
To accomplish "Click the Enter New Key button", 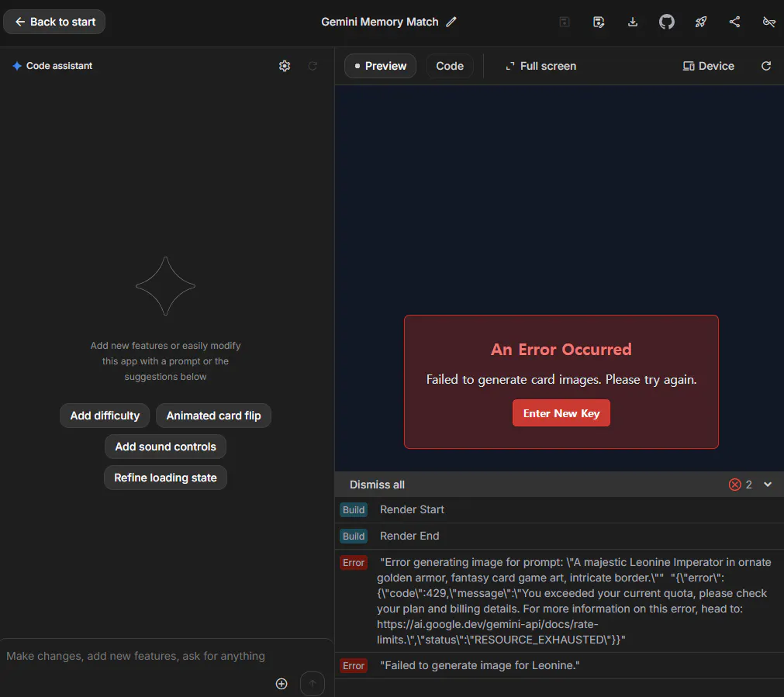I will click(x=561, y=413).
